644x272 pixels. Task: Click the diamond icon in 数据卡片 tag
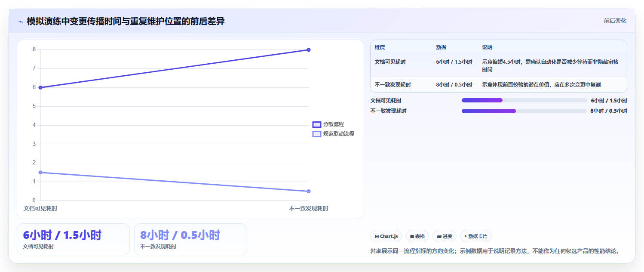click(466, 236)
